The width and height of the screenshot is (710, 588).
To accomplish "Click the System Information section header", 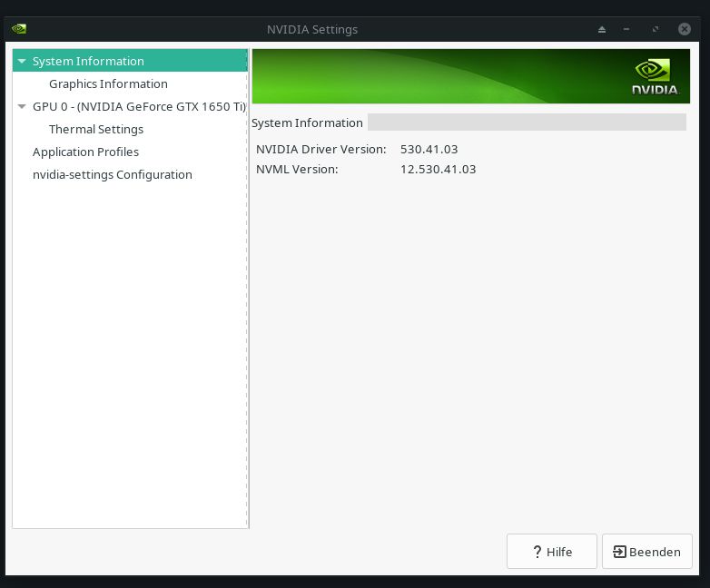I will click(307, 123).
